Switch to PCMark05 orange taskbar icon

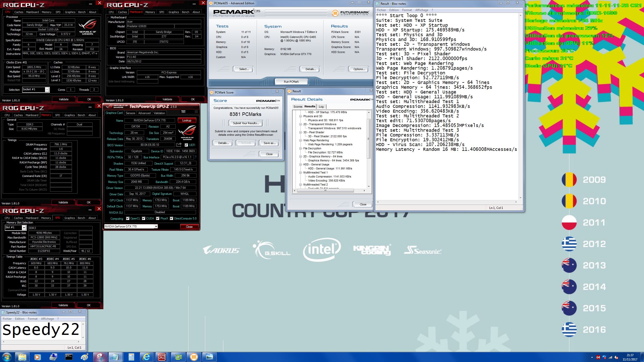tap(194, 357)
